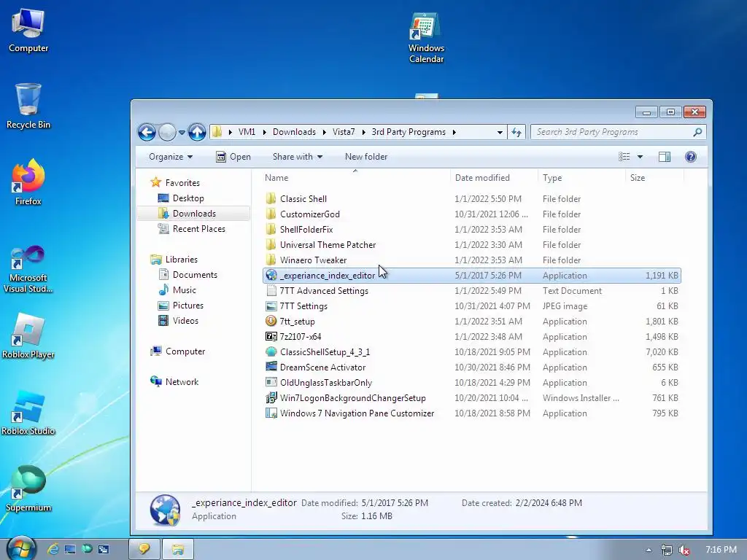
Task: Sort by the Type column header
Action: point(581,178)
